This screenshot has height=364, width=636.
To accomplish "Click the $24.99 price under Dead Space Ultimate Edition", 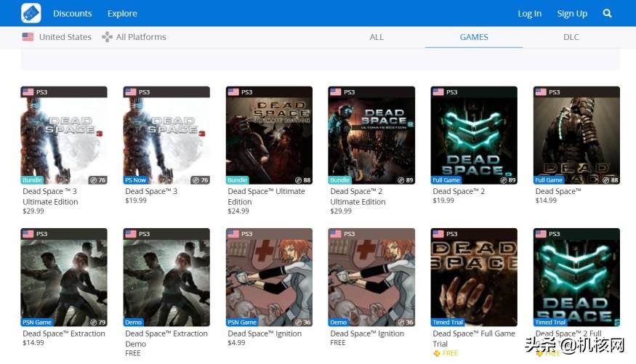I will coord(238,211).
